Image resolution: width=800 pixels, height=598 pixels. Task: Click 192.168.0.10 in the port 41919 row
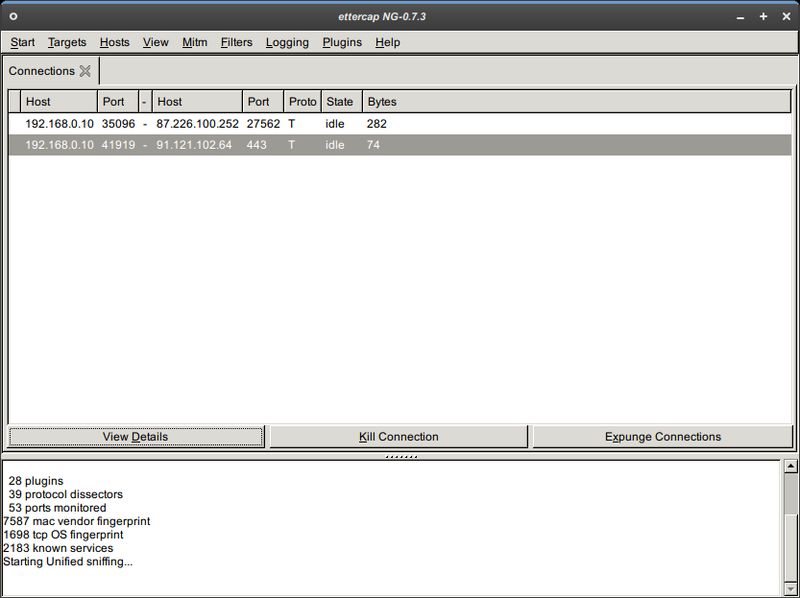pos(59,145)
